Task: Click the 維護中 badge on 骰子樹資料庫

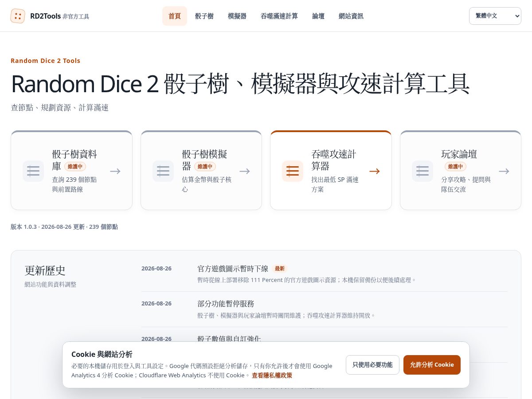Action: tap(75, 167)
